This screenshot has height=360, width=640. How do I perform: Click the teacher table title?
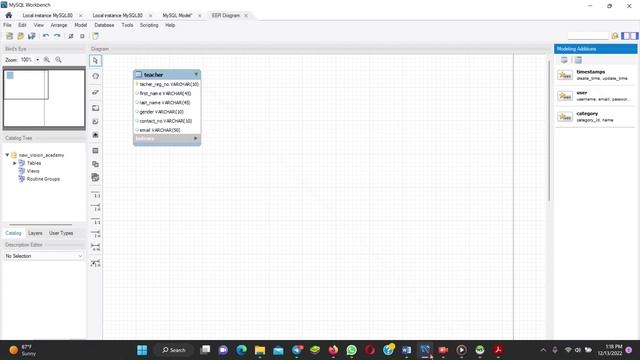(x=153, y=75)
